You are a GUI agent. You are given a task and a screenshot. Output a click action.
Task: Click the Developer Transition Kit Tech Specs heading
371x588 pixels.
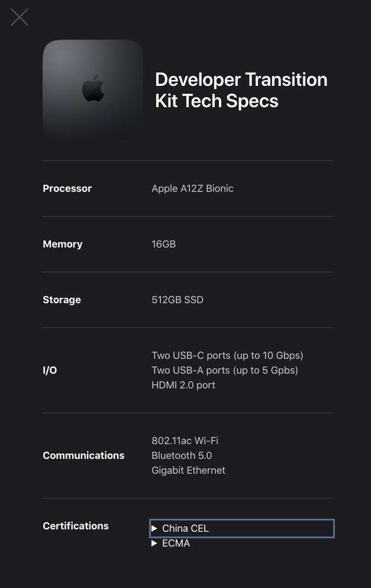pos(241,90)
